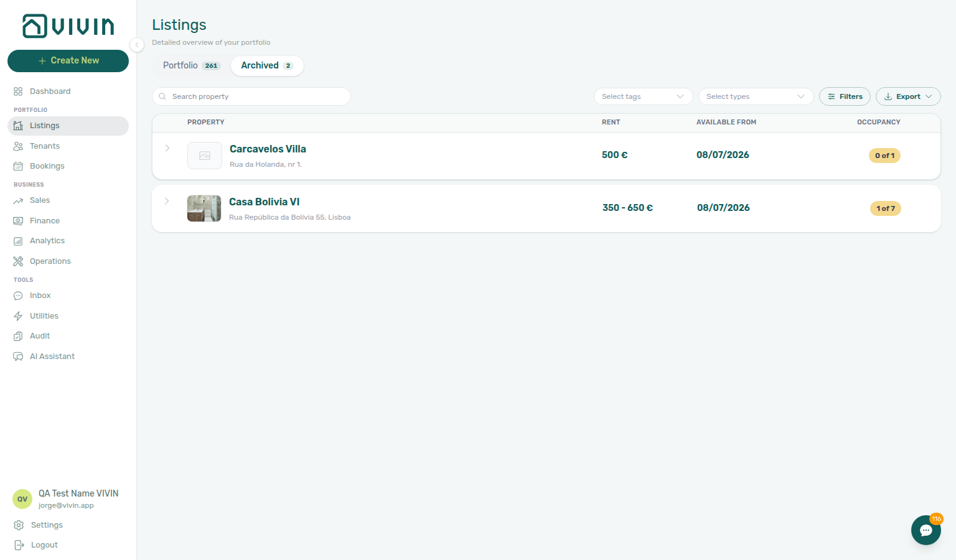
Task: Open AI Assistant in the sidebar
Action: coord(68,357)
